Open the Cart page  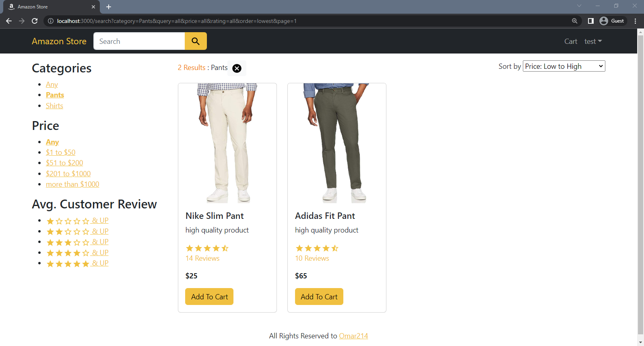click(571, 41)
